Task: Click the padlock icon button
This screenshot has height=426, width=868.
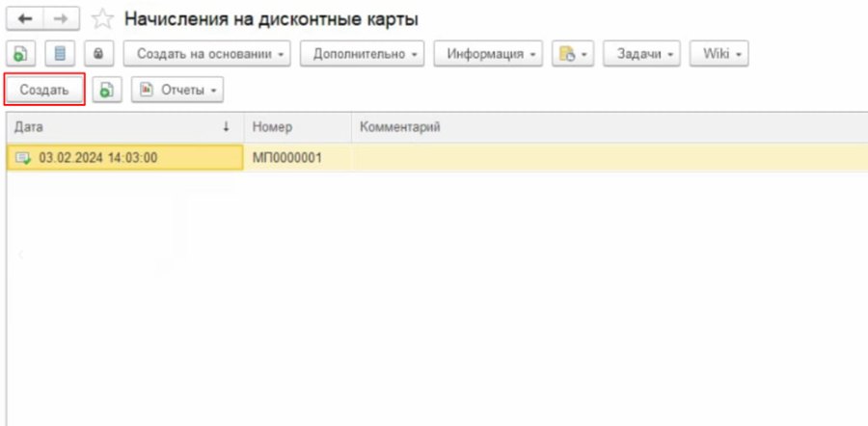Action: [99, 54]
